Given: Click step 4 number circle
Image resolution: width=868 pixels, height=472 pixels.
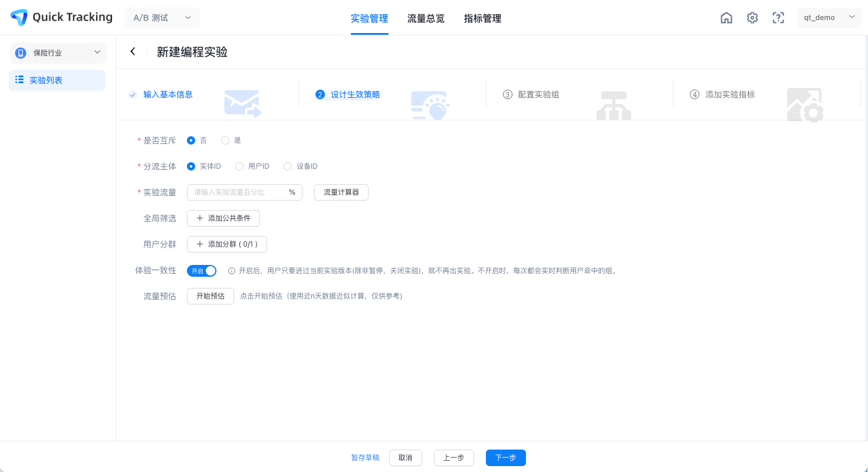Looking at the screenshot, I should 695,94.
